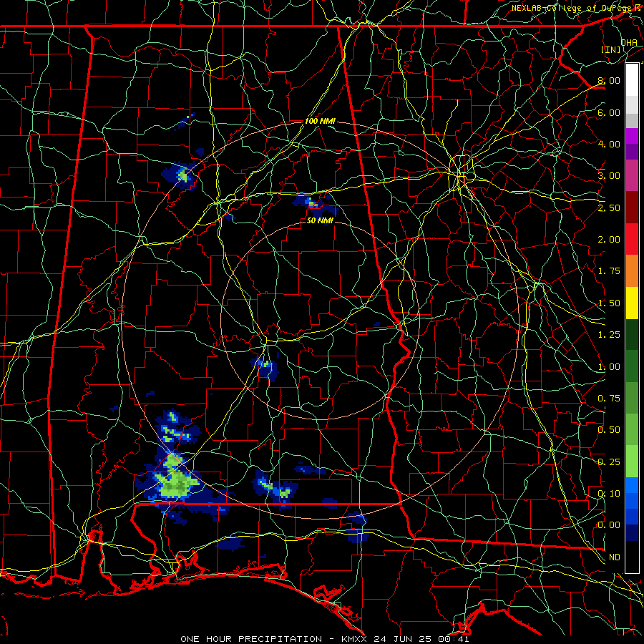
Task: Click the ONE HOUR PRECIPITATION caption text
Action: click(x=251, y=639)
